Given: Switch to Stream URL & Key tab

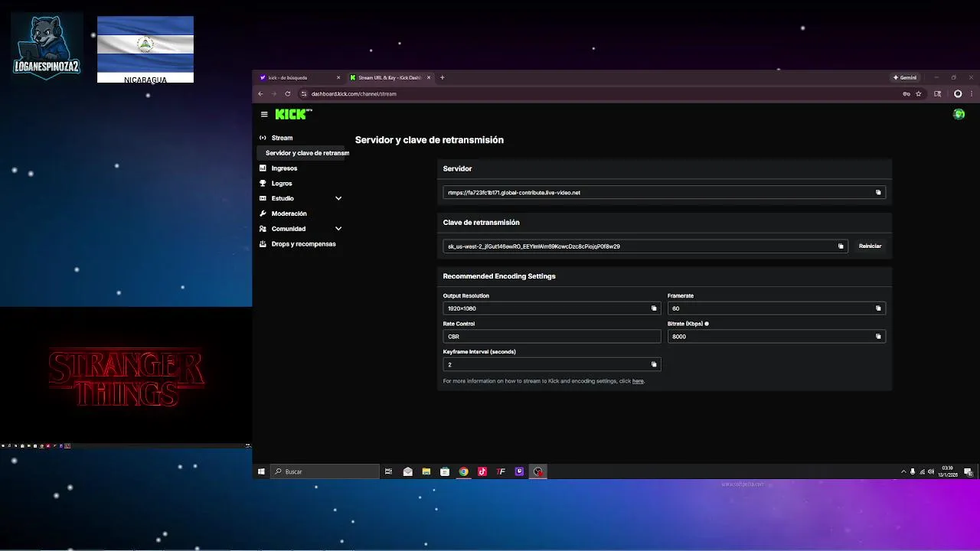Looking at the screenshot, I should [390, 77].
